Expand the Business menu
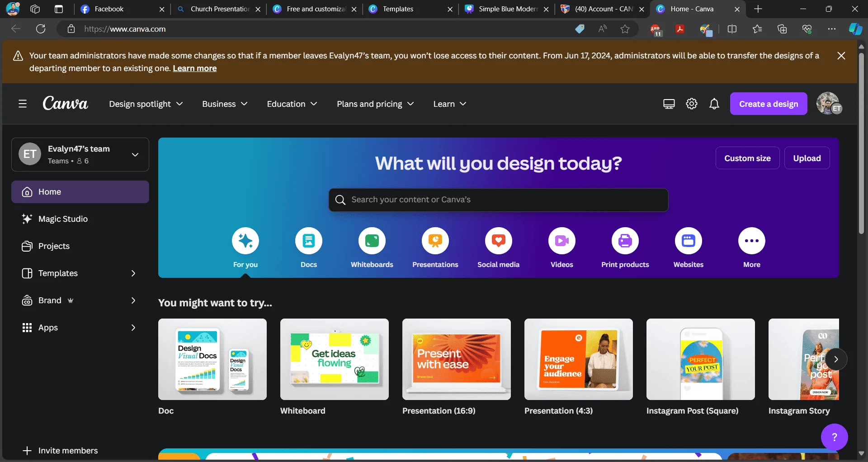 click(x=225, y=104)
